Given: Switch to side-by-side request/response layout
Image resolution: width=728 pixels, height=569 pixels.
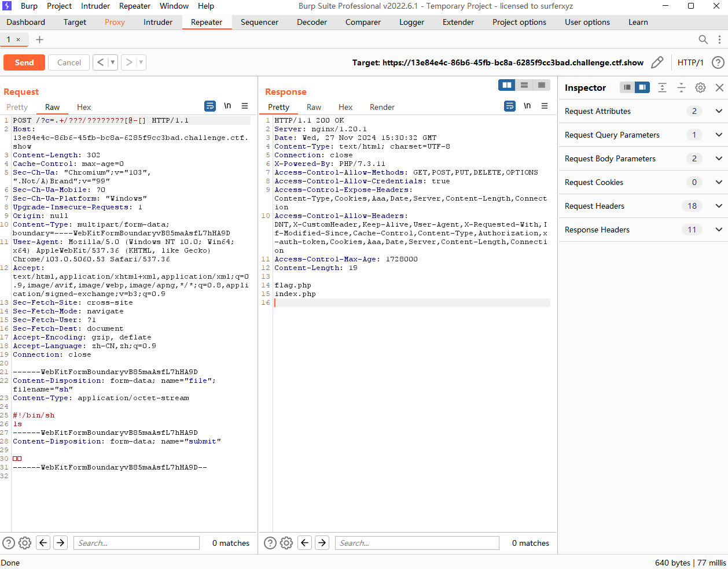Looking at the screenshot, I should click(507, 85).
